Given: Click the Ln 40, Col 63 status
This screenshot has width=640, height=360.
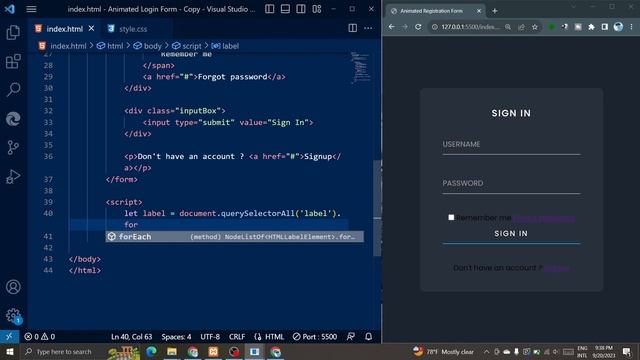Looking at the screenshot, I should (131, 337).
